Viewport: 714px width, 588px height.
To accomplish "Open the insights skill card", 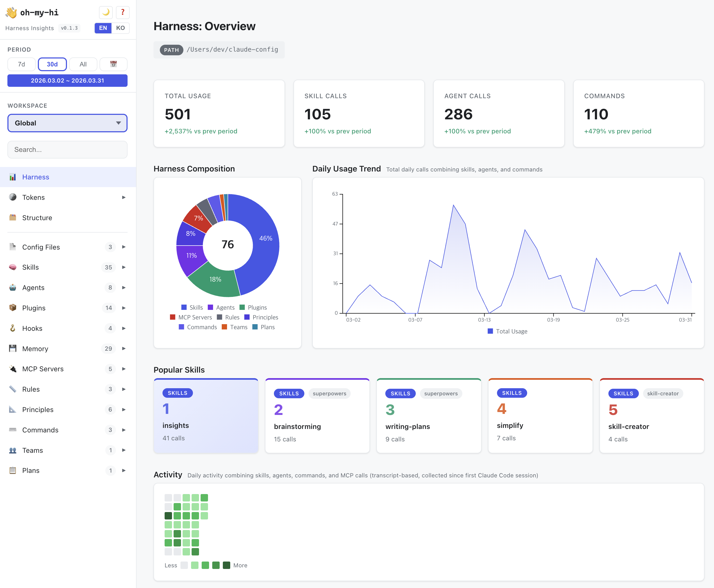I will [x=206, y=416].
